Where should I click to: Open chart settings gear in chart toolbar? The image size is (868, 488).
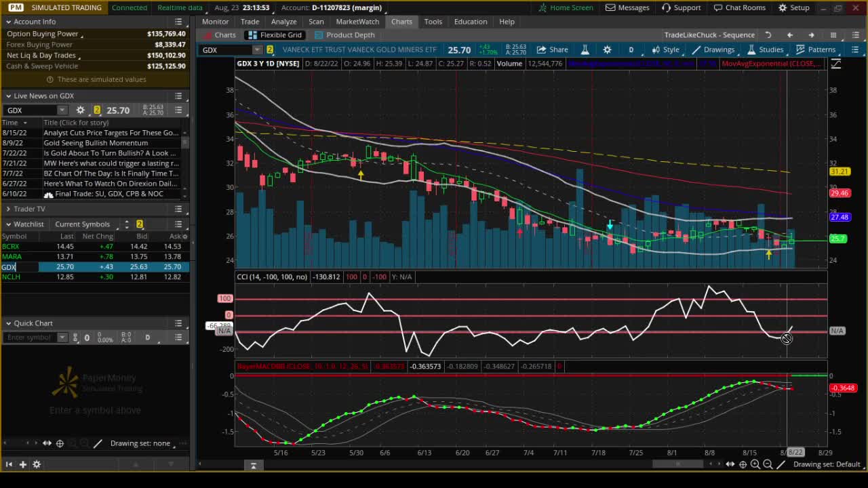point(607,49)
